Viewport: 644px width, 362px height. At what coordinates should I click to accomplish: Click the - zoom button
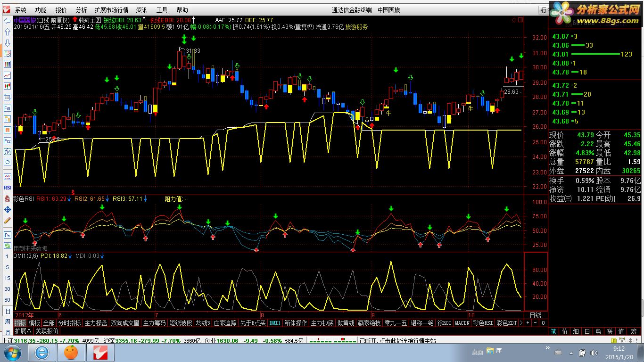[x=535, y=323]
